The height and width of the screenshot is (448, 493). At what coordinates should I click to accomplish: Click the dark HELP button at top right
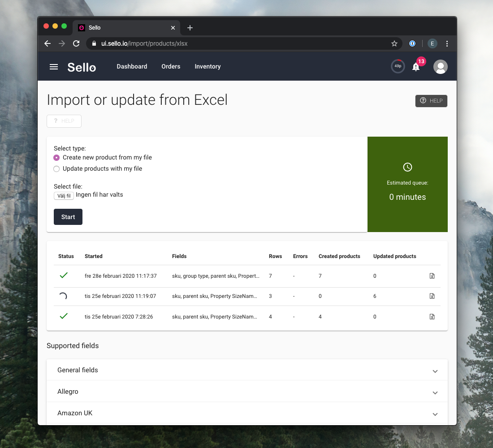point(431,101)
